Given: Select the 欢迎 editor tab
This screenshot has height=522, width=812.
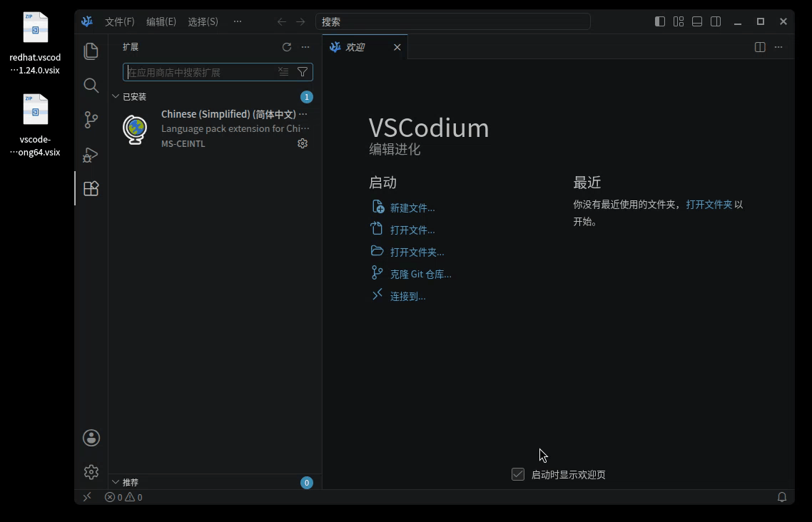Looking at the screenshot, I should 365,47.
